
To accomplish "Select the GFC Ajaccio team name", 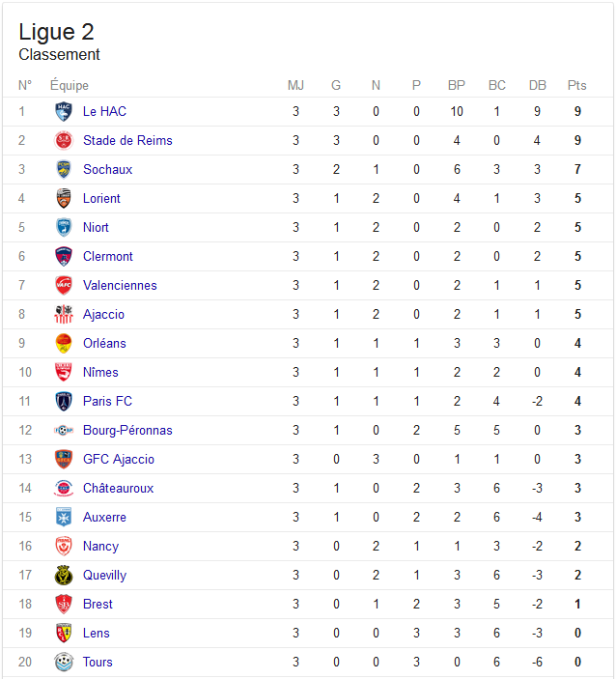I will [x=119, y=459].
